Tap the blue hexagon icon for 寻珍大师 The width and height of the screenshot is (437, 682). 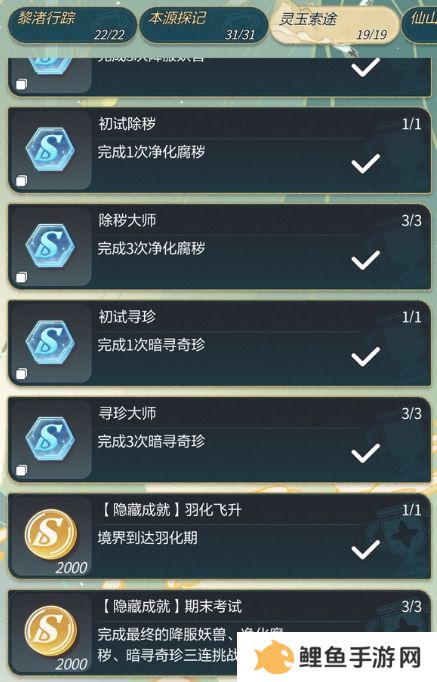pyautogui.click(x=50, y=439)
